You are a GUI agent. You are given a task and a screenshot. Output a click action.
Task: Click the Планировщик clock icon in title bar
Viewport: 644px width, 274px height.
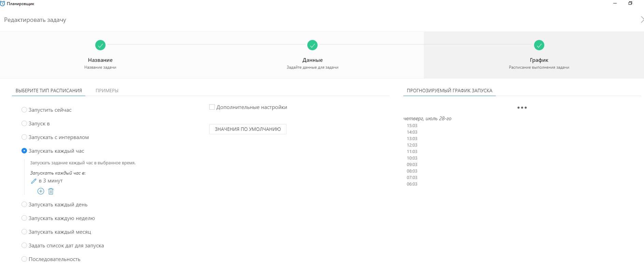point(3,4)
